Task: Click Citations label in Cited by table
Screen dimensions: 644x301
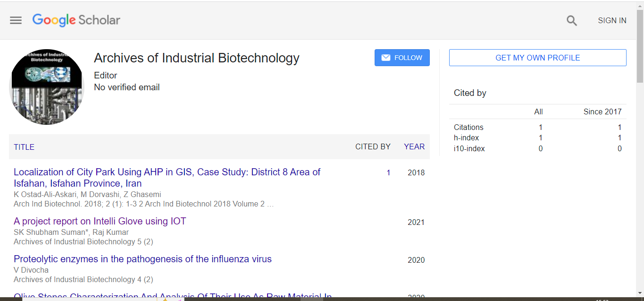Action: click(468, 127)
